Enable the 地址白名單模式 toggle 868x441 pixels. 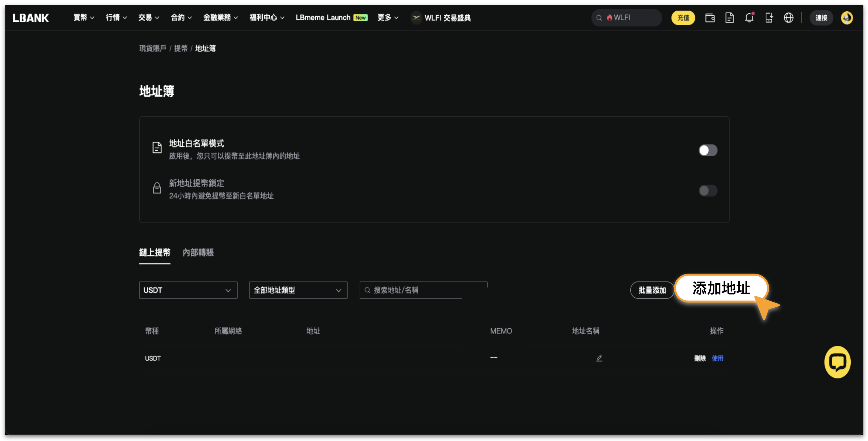pos(708,150)
